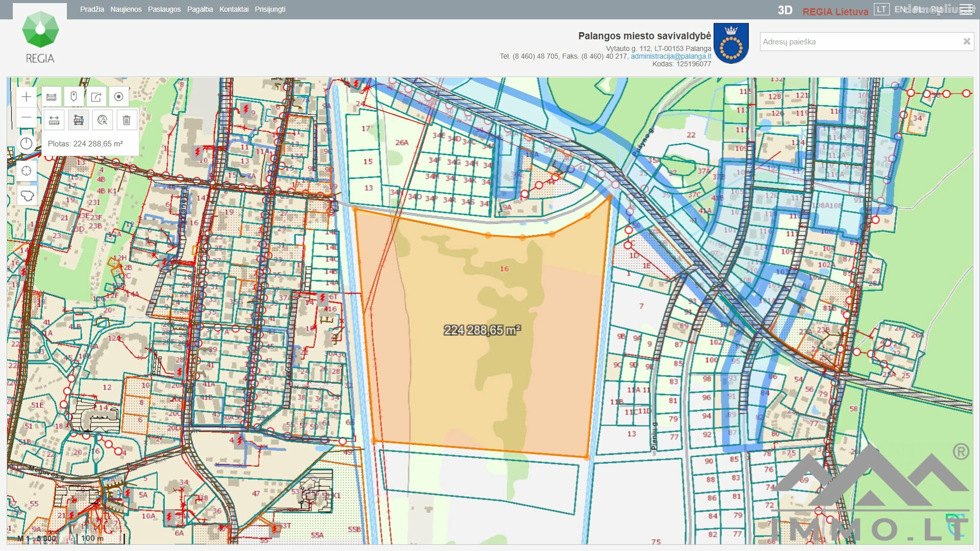The height and width of the screenshot is (551, 980).
Task: Center map with the crosshair button
Action: (27, 171)
